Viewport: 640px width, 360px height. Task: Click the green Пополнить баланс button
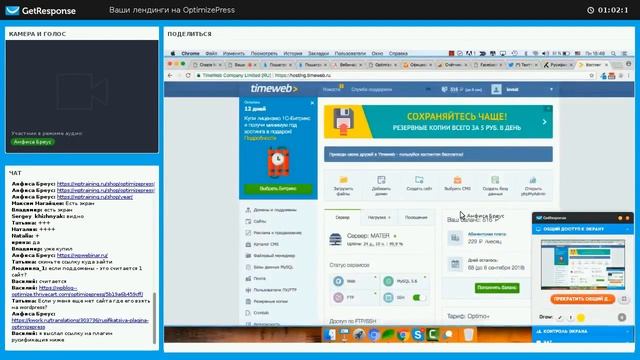click(x=497, y=288)
